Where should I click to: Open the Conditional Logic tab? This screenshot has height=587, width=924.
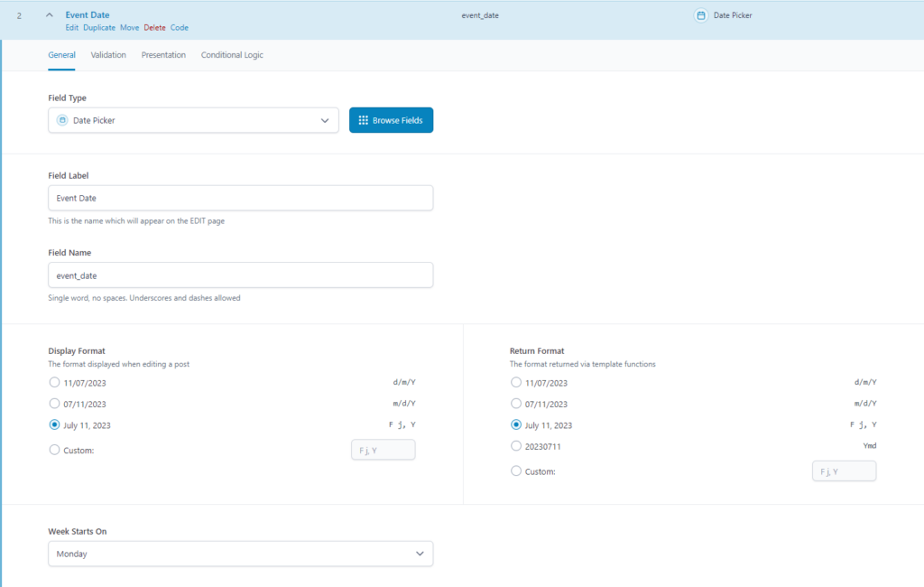232,55
